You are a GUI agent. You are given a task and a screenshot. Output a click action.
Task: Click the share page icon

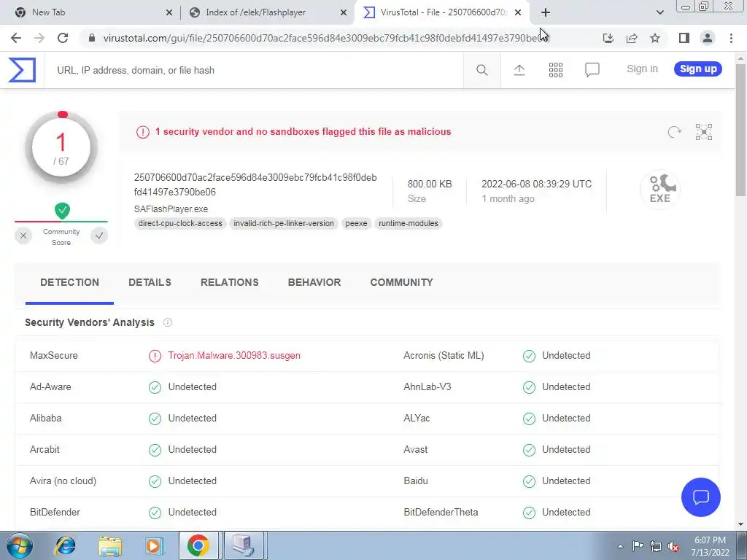point(632,38)
